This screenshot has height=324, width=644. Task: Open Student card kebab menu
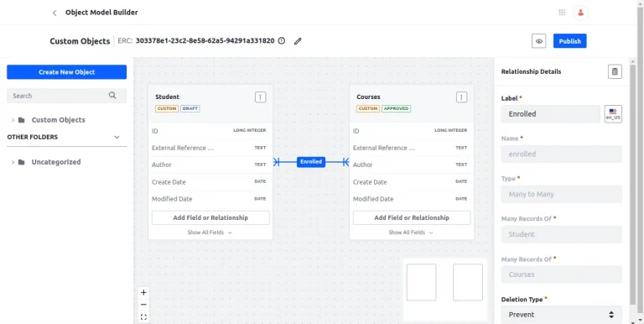point(261,97)
